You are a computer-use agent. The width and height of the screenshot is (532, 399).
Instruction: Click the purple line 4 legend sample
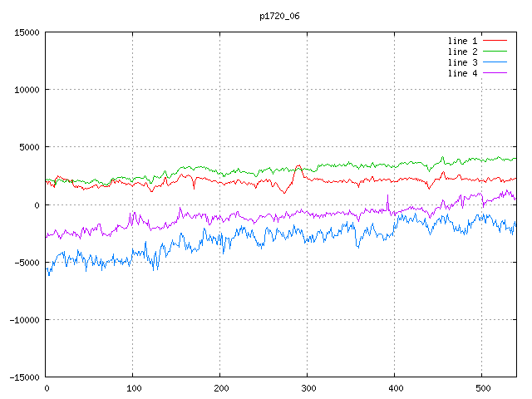(495, 73)
